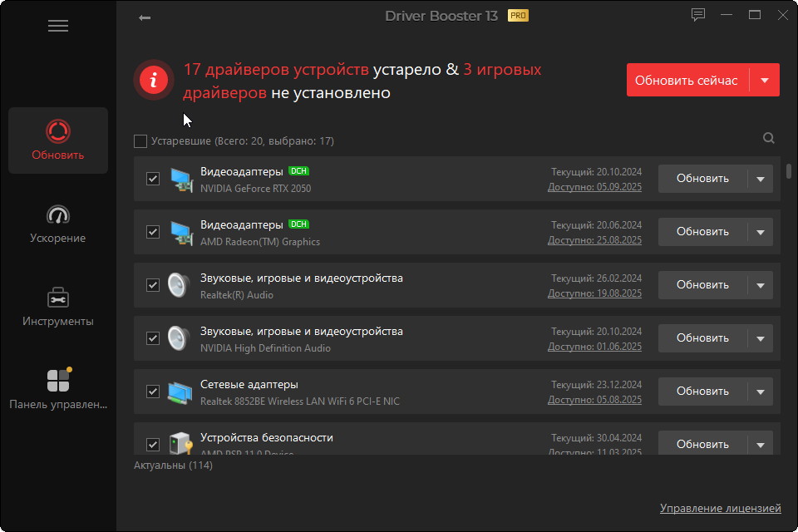Image resolution: width=798 pixels, height=532 pixels.
Task: Click the red info alert icon
Action: click(x=154, y=80)
